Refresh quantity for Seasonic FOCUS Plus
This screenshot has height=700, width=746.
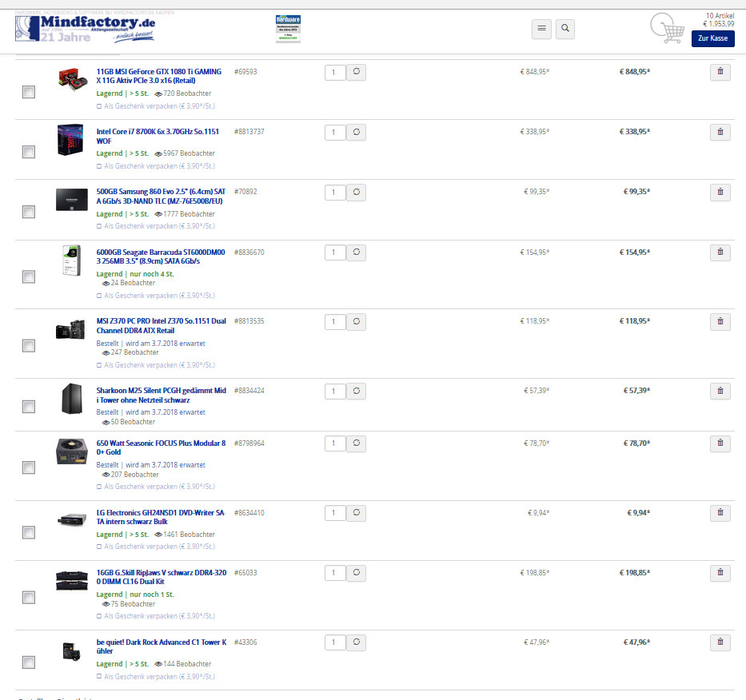click(357, 443)
